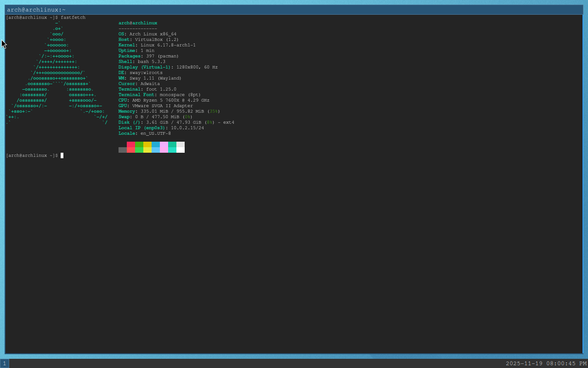This screenshot has height=368, width=588.
Task: Click the empty shell prompt at the text cursor
Action: (62, 155)
